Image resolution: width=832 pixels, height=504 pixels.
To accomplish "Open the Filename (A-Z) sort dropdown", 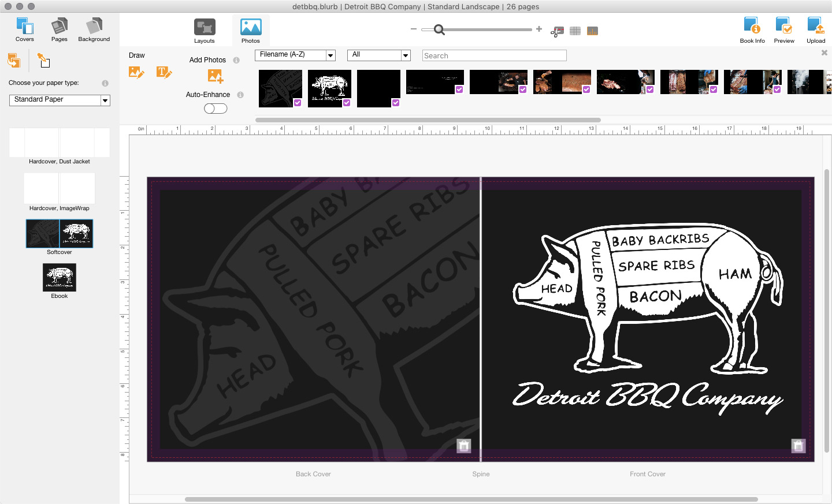I will click(295, 55).
